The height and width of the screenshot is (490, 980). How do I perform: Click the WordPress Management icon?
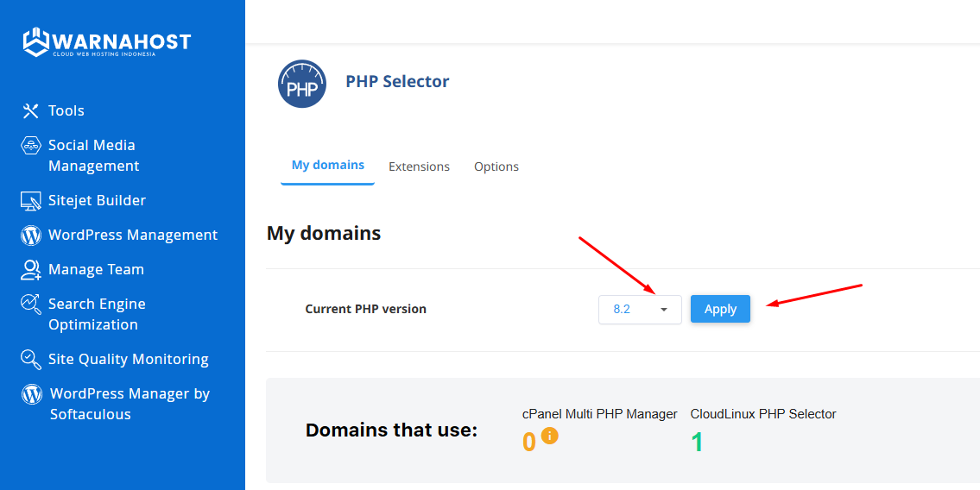coord(31,236)
